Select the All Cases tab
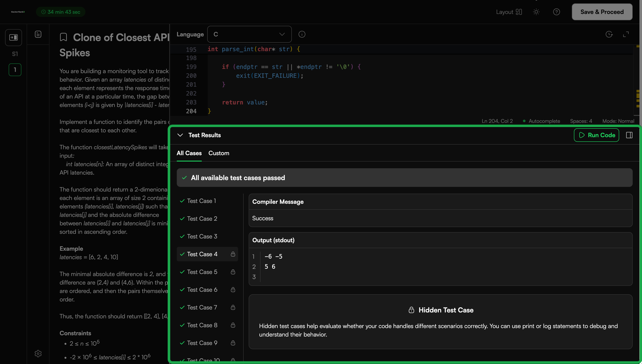The width and height of the screenshot is (642, 364). tap(189, 153)
